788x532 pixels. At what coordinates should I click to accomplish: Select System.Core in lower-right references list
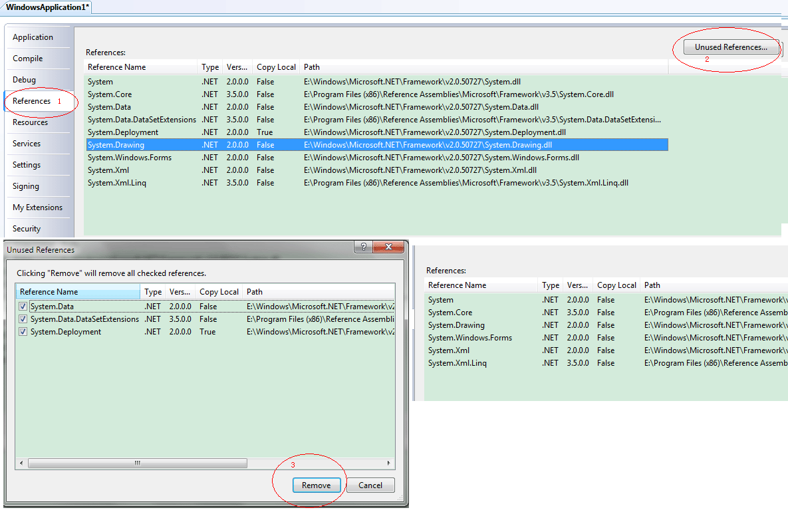tap(607, 313)
